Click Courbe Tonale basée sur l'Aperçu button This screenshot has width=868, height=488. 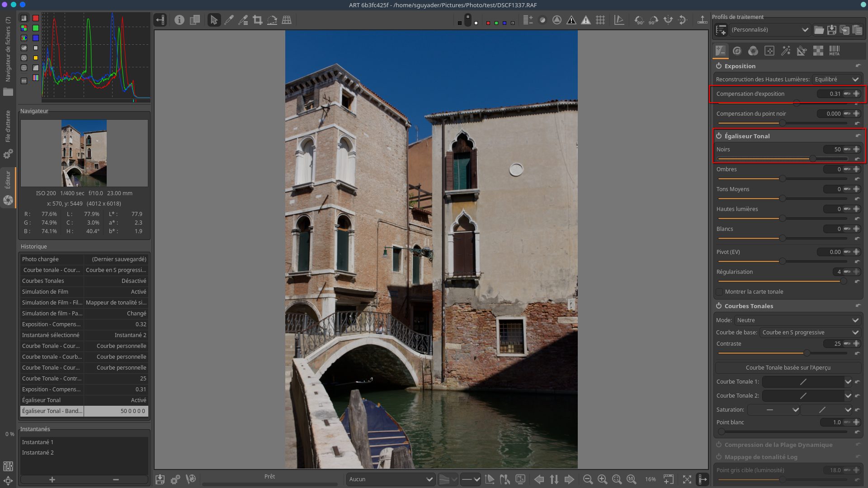point(788,368)
